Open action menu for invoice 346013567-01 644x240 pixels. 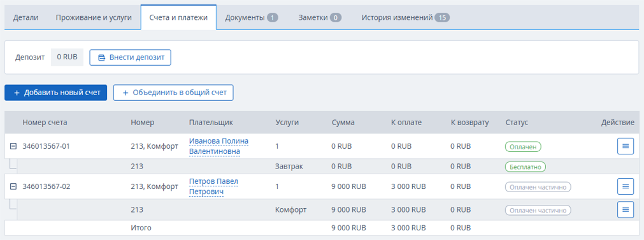tap(626, 146)
